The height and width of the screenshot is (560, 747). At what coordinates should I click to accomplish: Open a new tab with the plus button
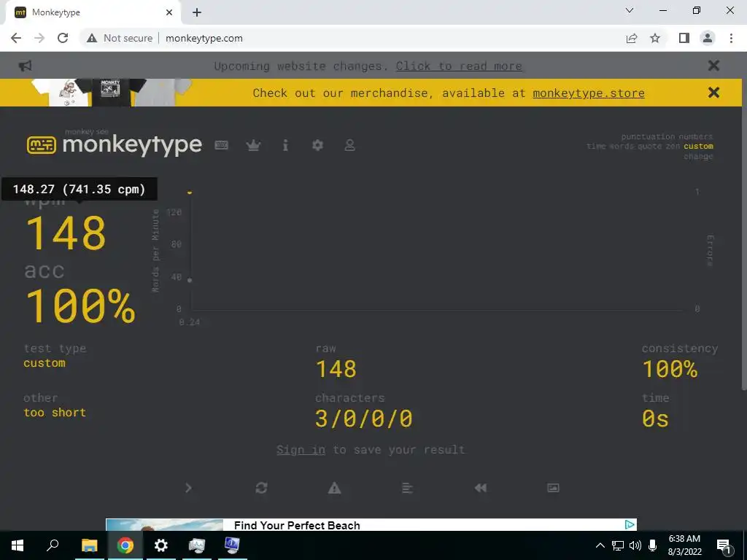(197, 12)
